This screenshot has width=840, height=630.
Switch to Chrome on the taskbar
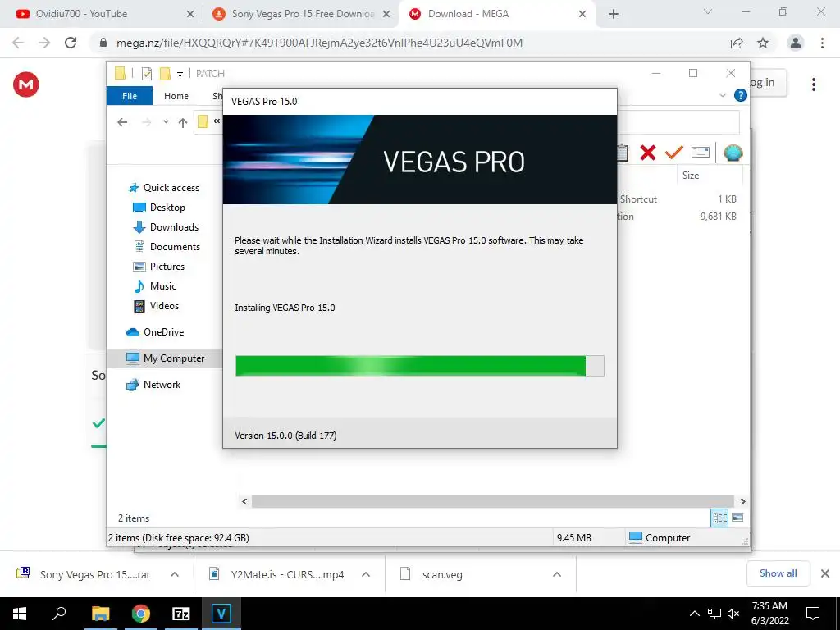[x=140, y=614]
